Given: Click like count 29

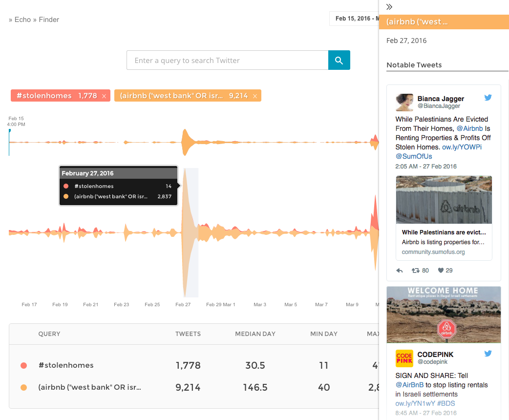Looking at the screenshot, I should pos(449,271).
